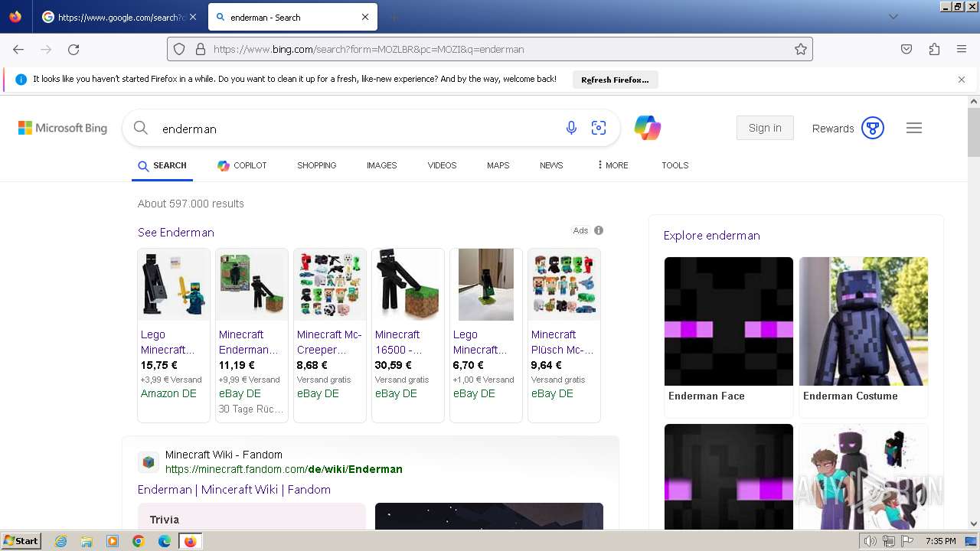The image size is (980, 551).
Task: Open the Windows Start menu
Action: click(21, 541)
